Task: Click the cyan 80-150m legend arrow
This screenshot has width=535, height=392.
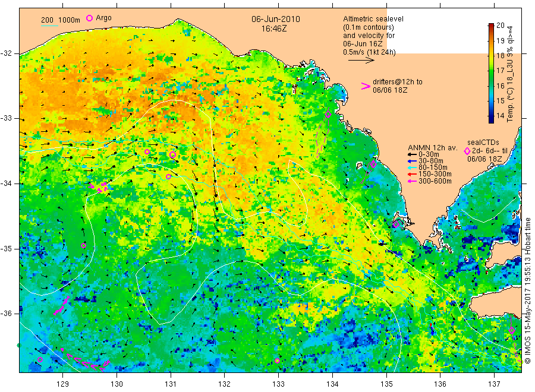Action: [412, 167]
